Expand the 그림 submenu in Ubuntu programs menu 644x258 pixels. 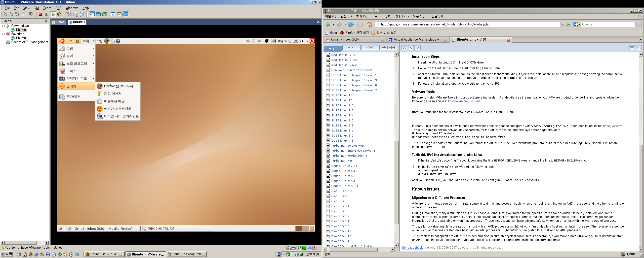click(76, 48)
